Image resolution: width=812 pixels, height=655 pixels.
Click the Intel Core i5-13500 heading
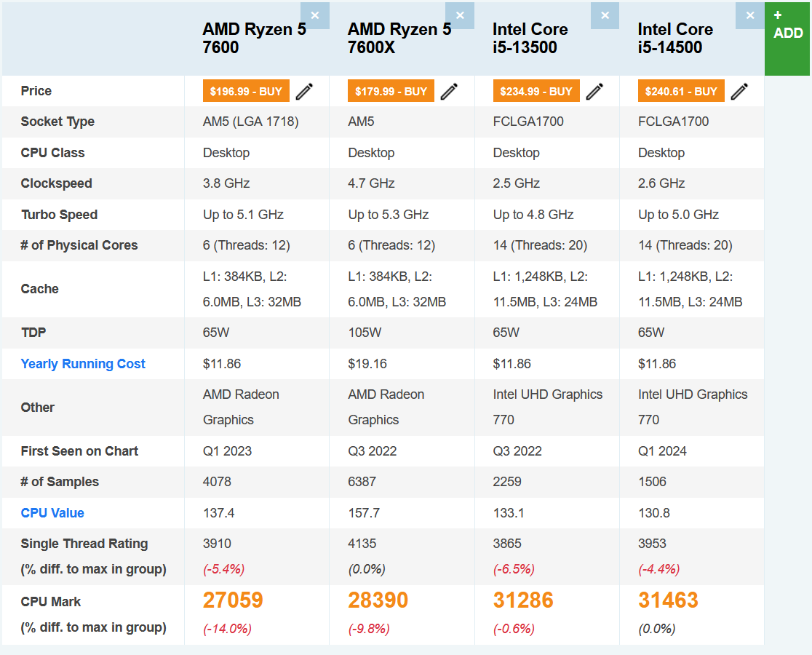coord(530,39)
